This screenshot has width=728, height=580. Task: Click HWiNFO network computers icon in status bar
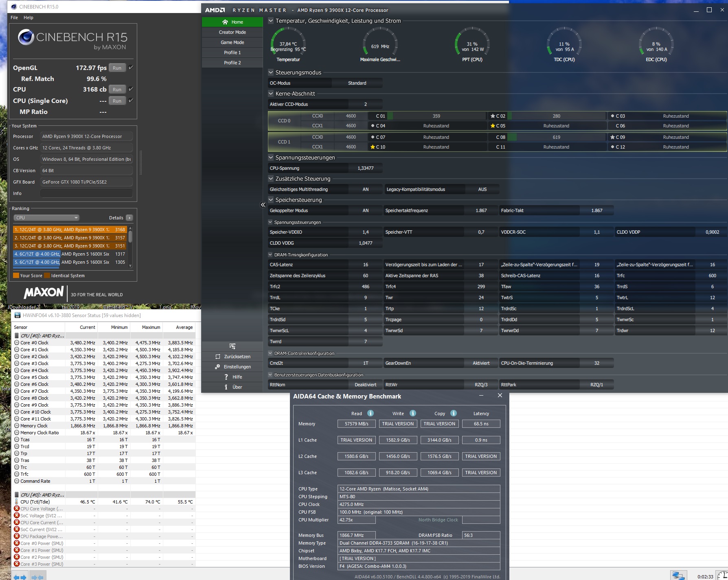678,576
